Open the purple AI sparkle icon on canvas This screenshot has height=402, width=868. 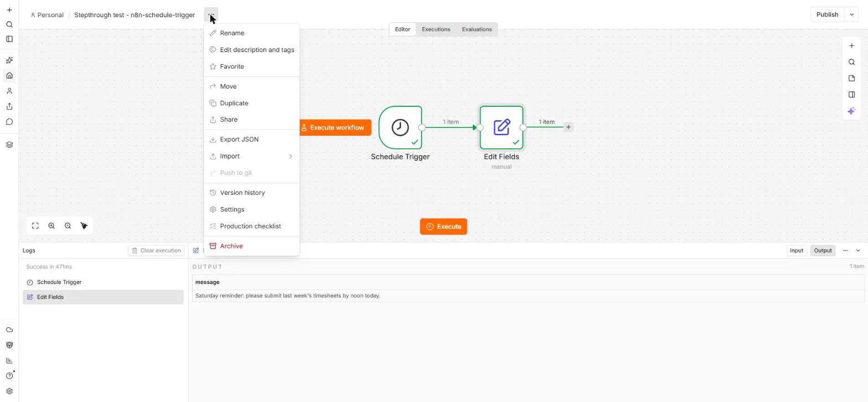851,111
